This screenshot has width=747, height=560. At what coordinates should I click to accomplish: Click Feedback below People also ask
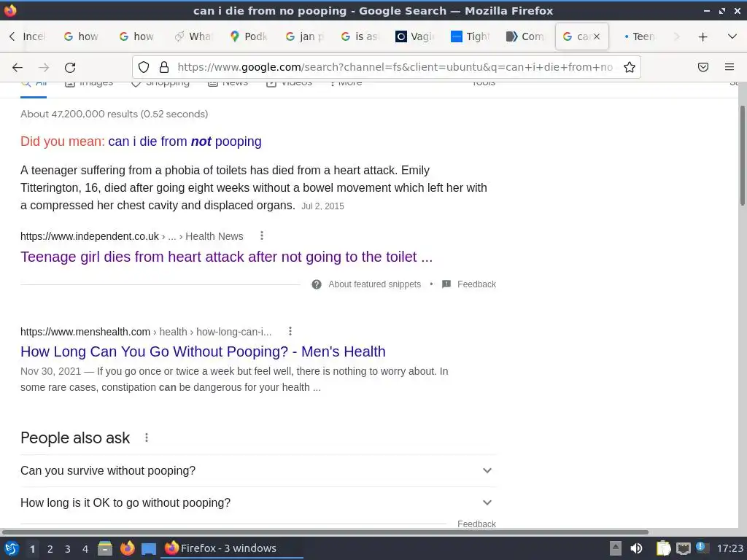[x=476, y=524]
